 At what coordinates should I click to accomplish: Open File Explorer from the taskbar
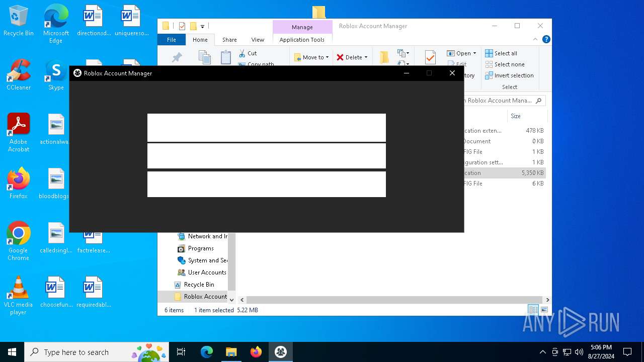(231, 352)
